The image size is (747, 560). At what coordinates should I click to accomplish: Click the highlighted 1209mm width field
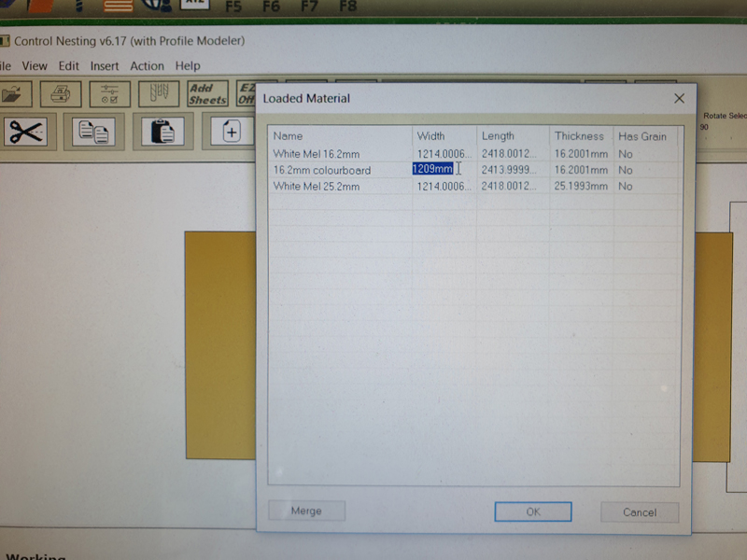(x=433, y=169)
